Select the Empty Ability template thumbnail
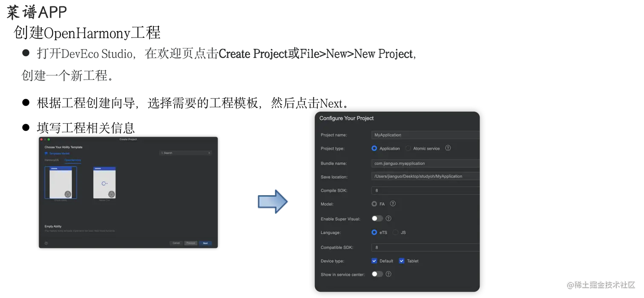This screenshot has width=644, height=298. (60, 182)
